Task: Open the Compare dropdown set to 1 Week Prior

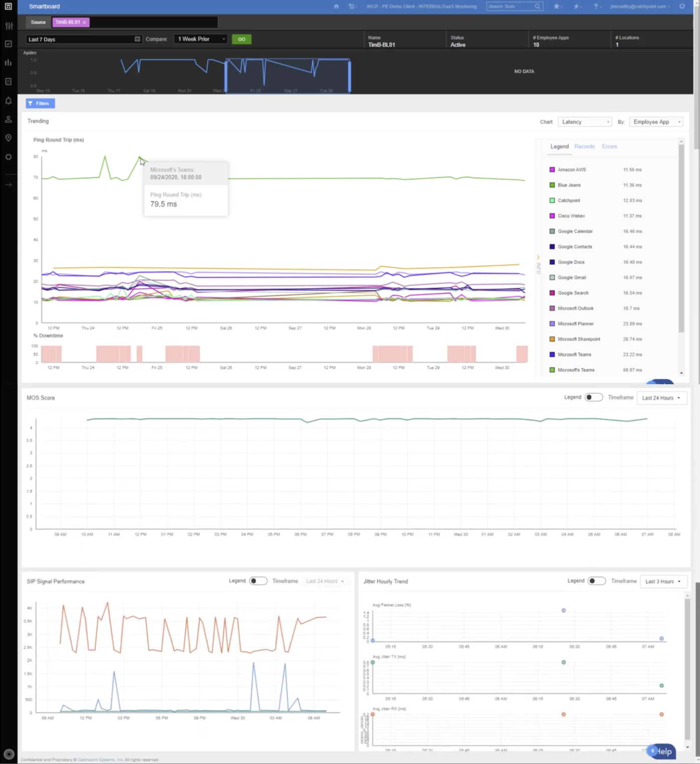Action: [x=200, y=39]
